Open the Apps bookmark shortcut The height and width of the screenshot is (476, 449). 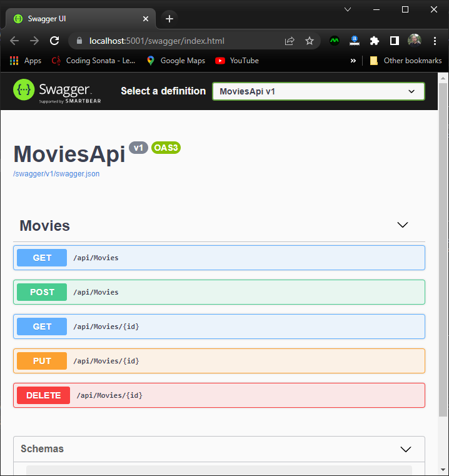pyautogui.click(x=26, y=61)
